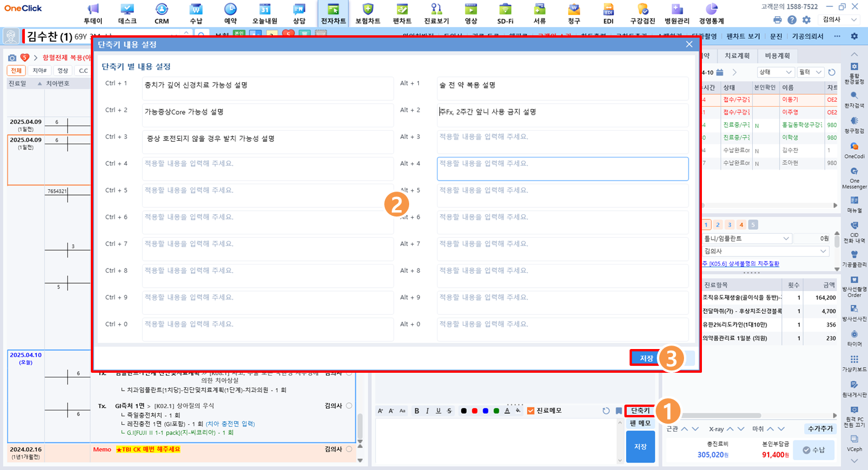Screen dimensions: 868x470
Task: Click the camera icon above chart list
Action: pos(12,57)
